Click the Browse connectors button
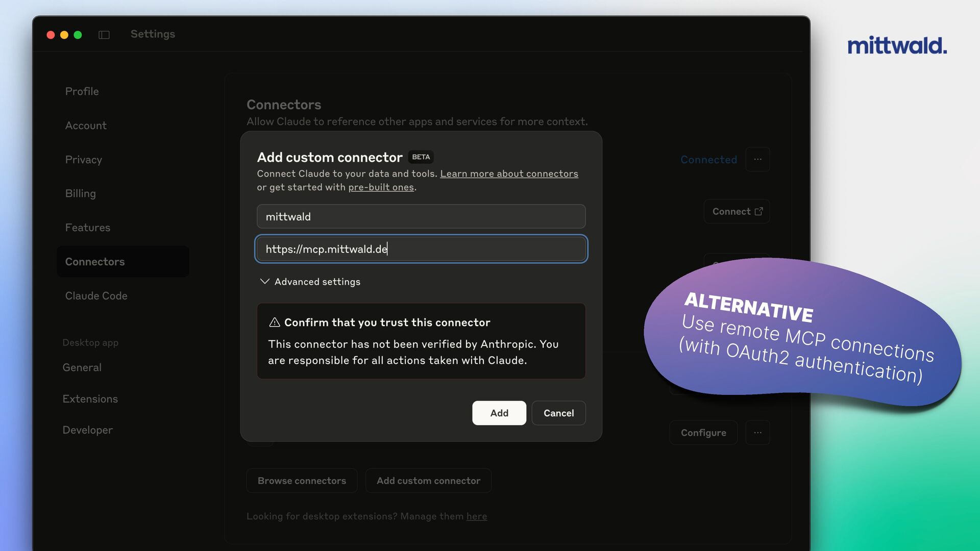This screenshot has width=980, height=551. [302, 481]
